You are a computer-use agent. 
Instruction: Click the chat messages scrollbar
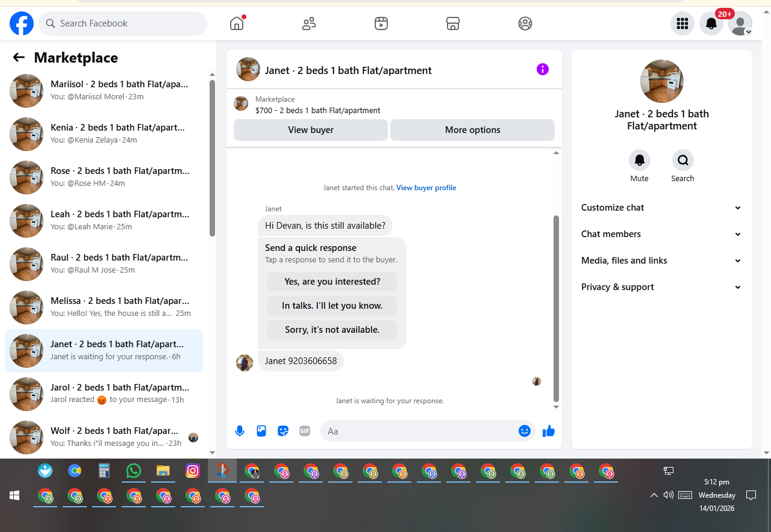[556, 308]
